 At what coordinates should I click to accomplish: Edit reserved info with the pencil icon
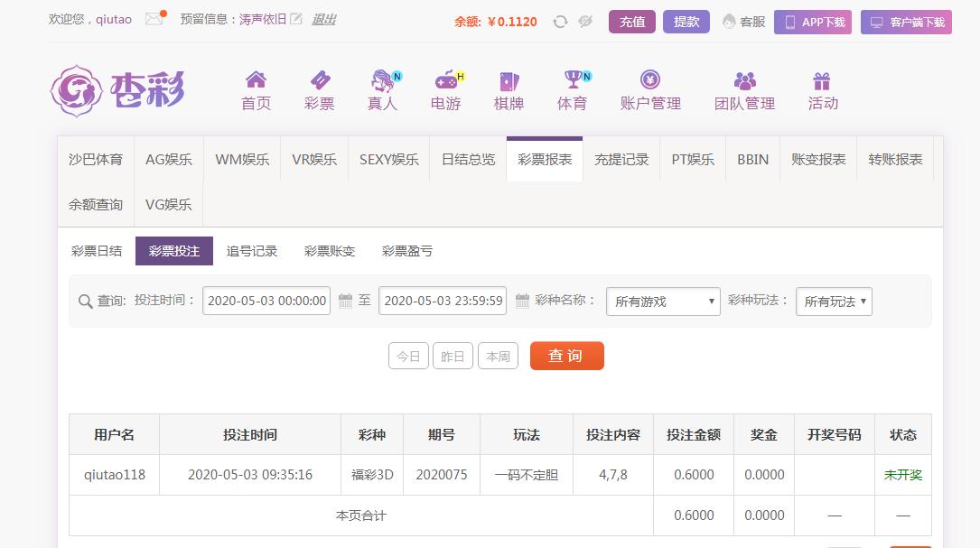295,19
